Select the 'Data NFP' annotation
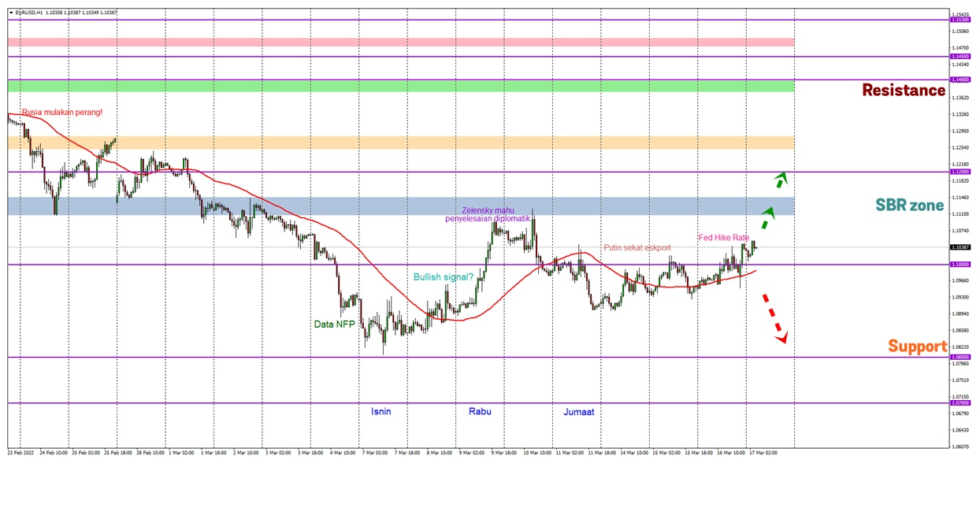 point(335,324)
